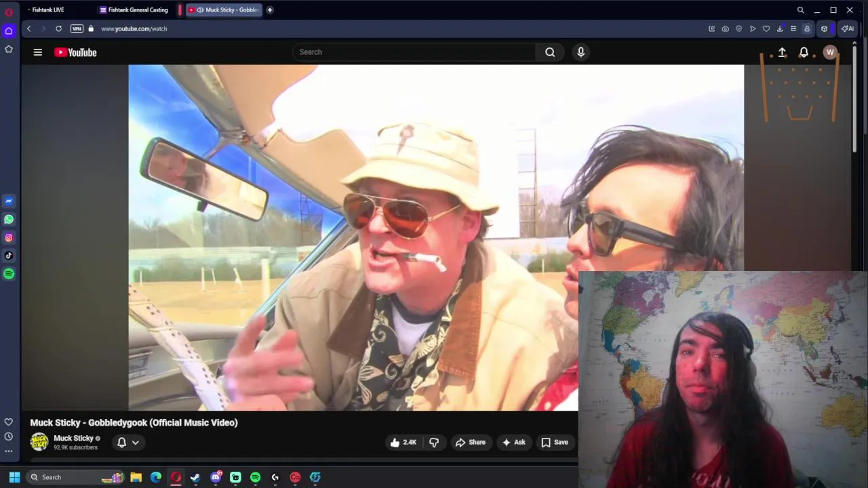Screen dimensions: 868x488
Task: Go back with the browser back arrow
Action: [x=28, y=28]
